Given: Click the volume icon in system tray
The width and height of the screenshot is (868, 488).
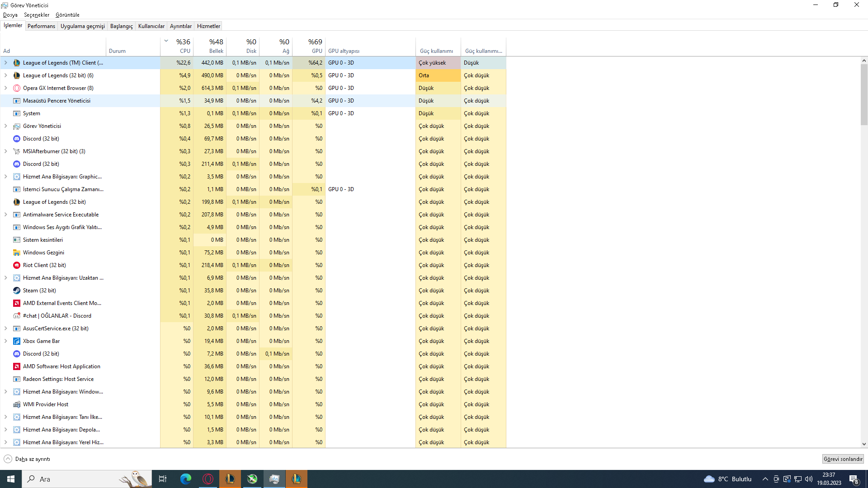Looking at the screenshot, I should tap(809, 479).
